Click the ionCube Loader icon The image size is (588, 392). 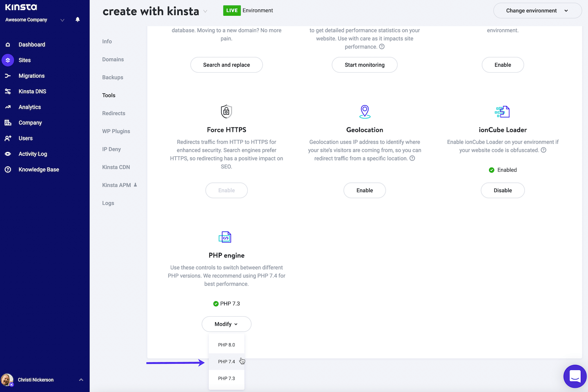tap(502, 112)
